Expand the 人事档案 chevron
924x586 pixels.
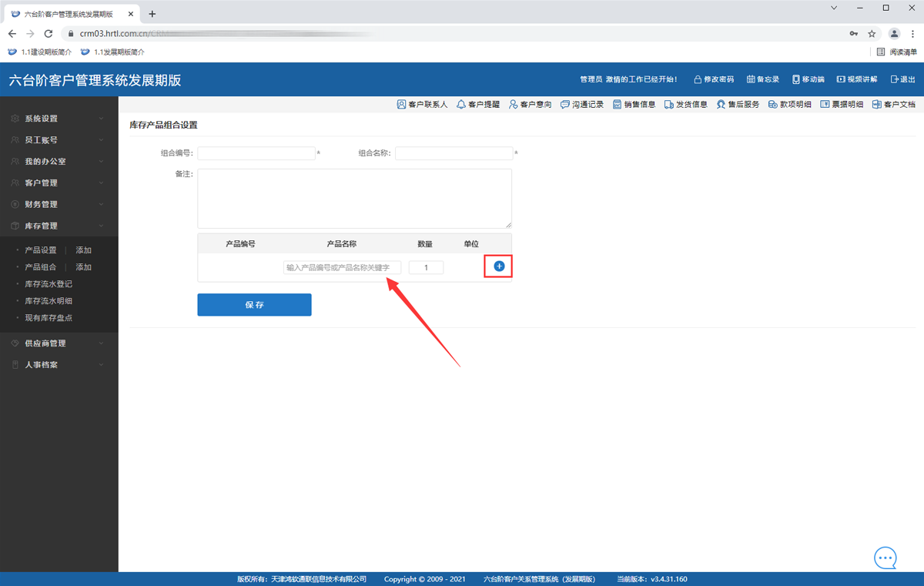102,365
